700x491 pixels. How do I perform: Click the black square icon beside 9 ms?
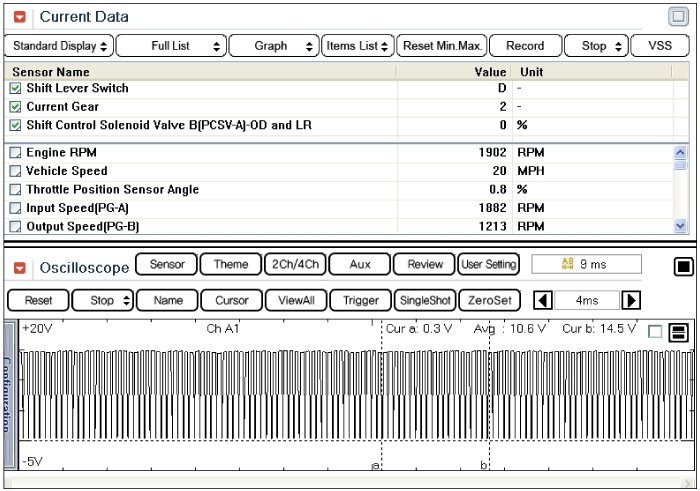click(x=683, y=267)
